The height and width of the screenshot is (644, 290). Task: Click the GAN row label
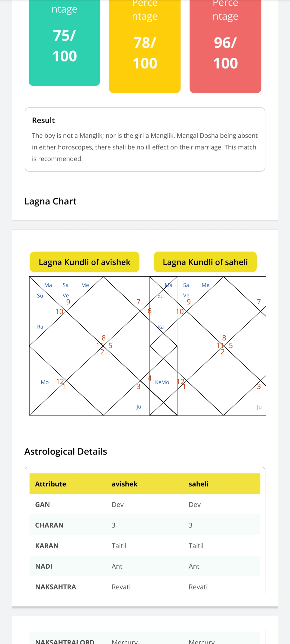click(43, 505)
